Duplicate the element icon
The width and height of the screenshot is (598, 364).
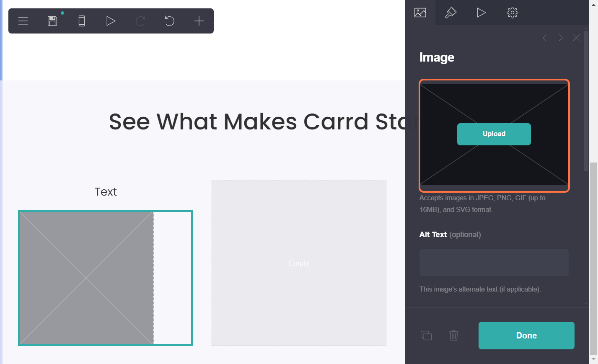click(x=426, y=336)
